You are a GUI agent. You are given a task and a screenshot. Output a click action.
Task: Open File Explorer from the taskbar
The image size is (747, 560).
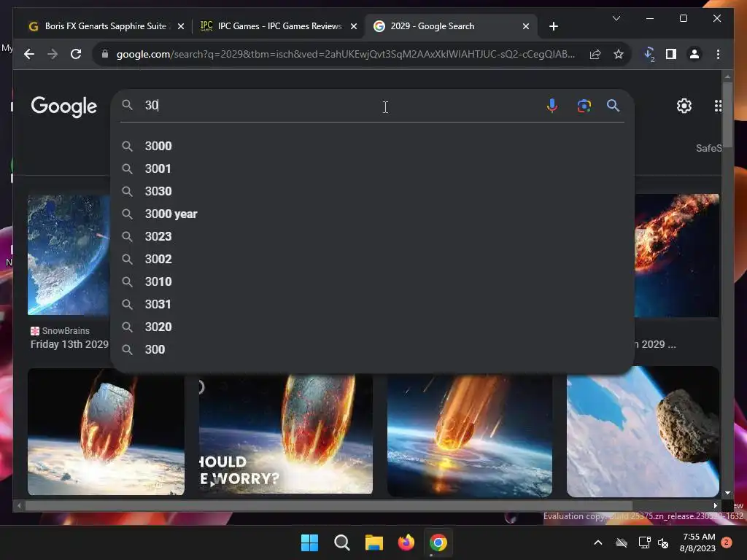(374, 542)
